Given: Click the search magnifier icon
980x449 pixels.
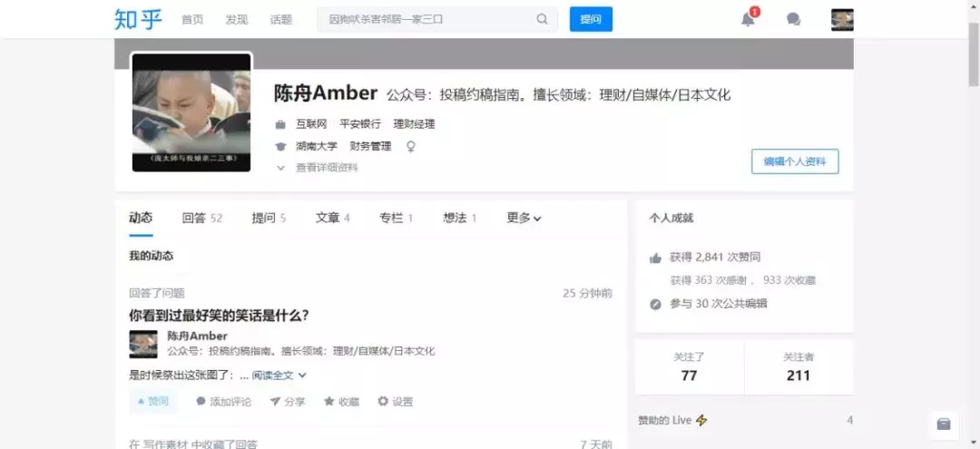Looking at the screenshot, I should [542, 19].
